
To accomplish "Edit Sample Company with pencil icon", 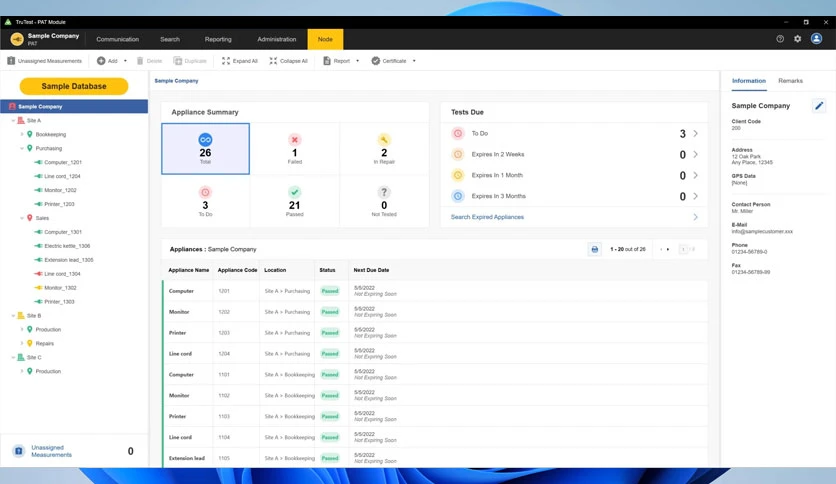I will click(819, 106).
